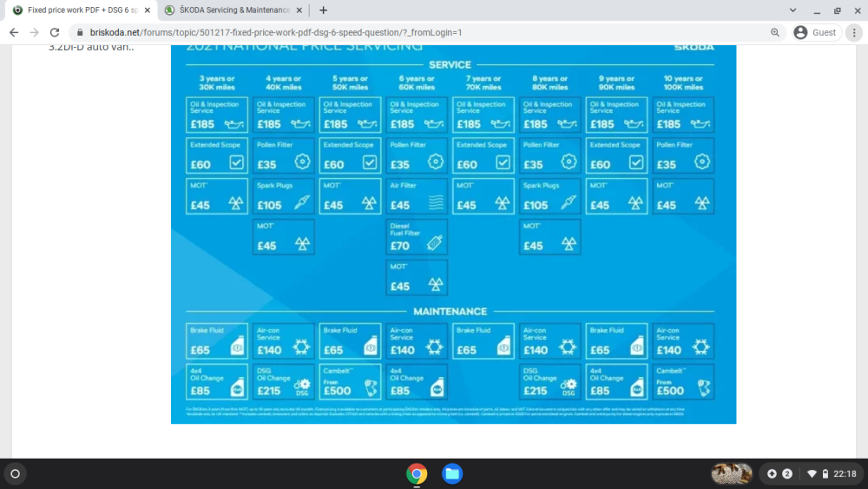Click the '6 years or 60K miles' heading

point(417,83)
